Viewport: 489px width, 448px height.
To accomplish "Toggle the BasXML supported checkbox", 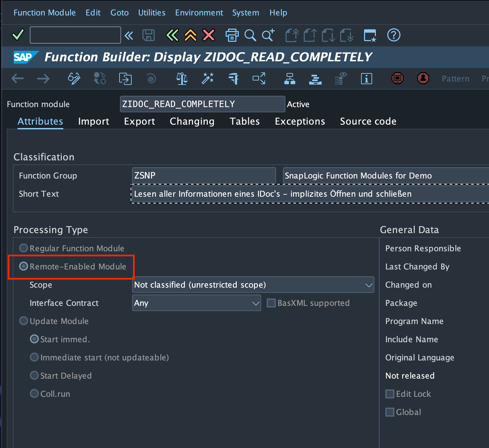I will pyautogui.click(x=271, y=303).
